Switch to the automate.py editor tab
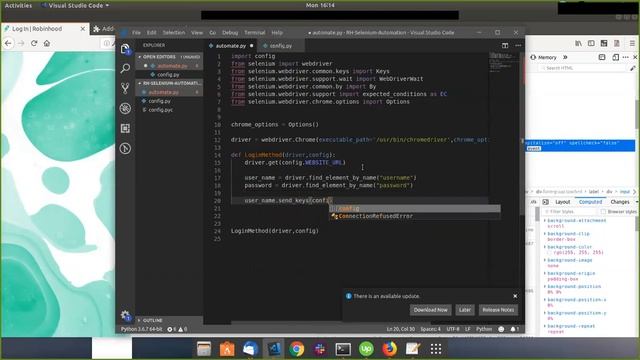 tap(231, 46)
